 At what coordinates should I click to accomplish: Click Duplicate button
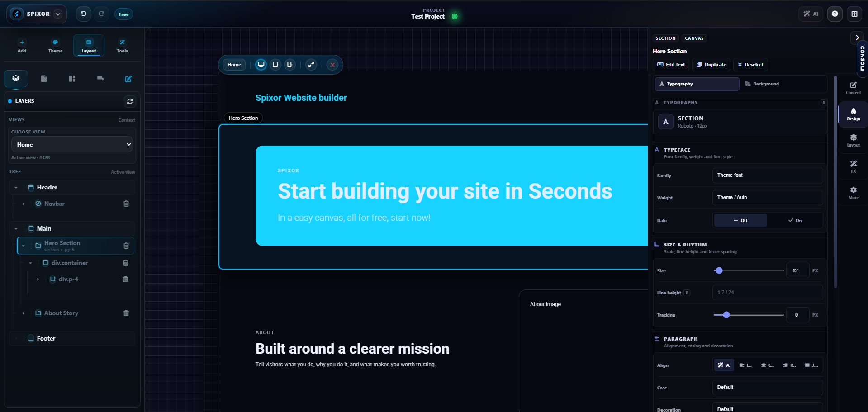coord(711,65)
